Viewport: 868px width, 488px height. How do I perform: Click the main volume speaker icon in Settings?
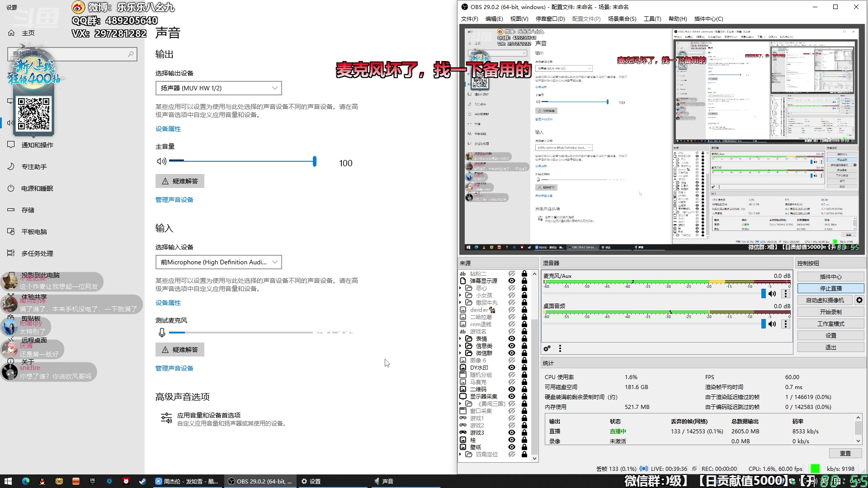click(x=161, y=161)
